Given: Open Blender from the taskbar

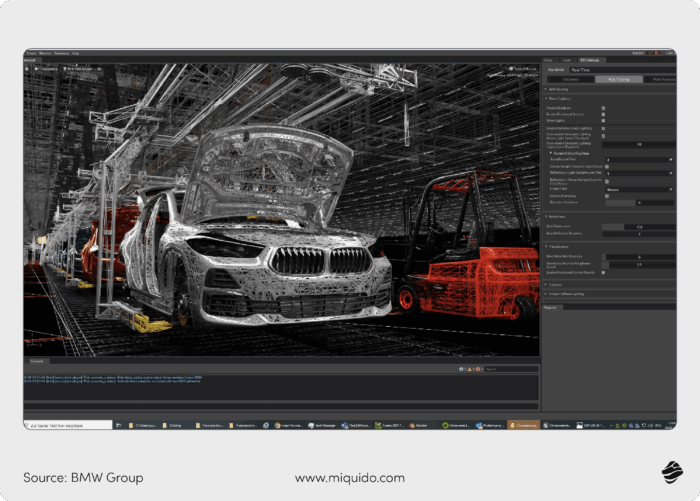Looking at the screenshot, I should tap(419, 426).
